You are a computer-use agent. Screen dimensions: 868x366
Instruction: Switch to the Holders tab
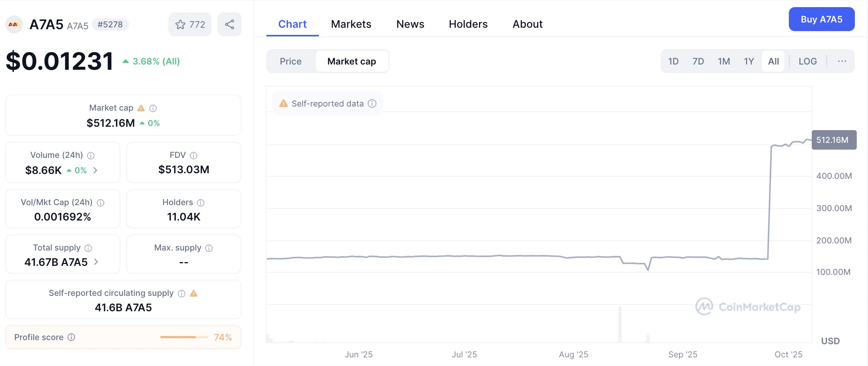pyautogui.click(x=468, y=24)
